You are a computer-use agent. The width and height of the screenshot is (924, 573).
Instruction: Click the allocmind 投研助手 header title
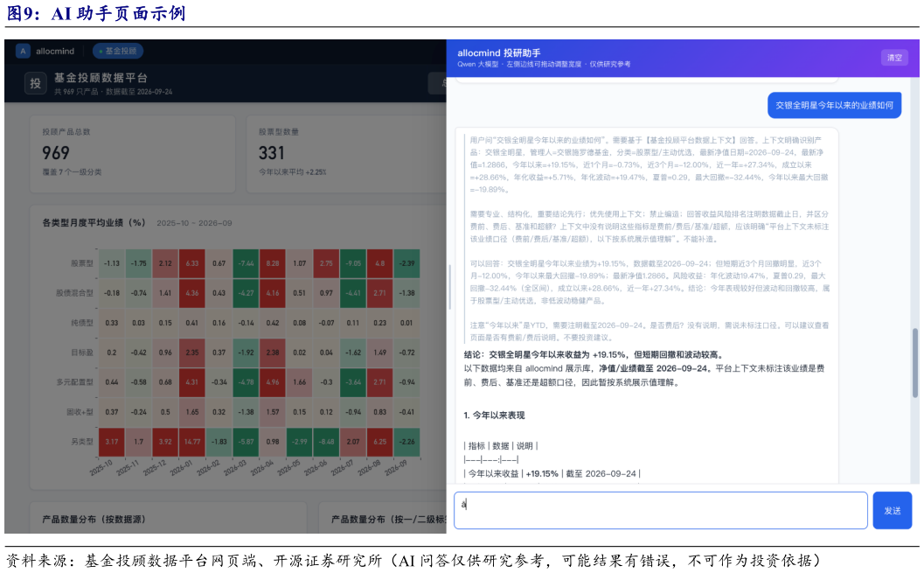(499, 52)
